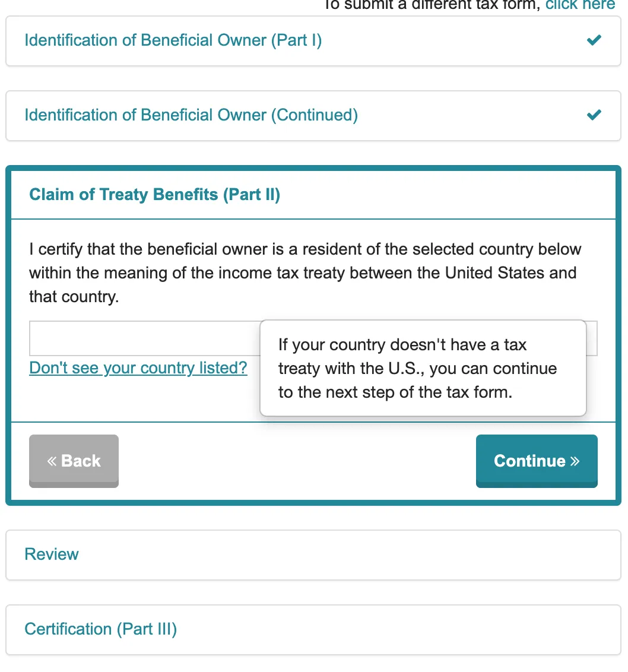Click the left double-chevron on Back
The width and height of the screenshot is (628, 672).
[52, 461]
